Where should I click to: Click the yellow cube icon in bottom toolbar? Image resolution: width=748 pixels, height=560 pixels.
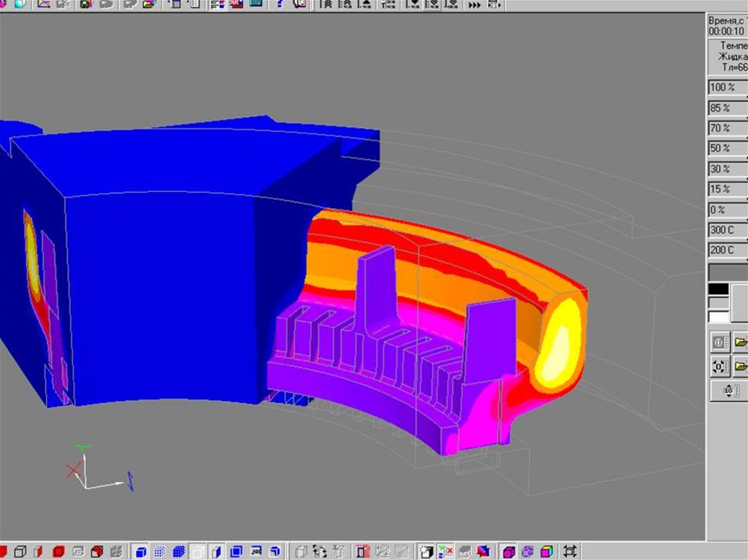pyautogui.click(x=546, y=551)
